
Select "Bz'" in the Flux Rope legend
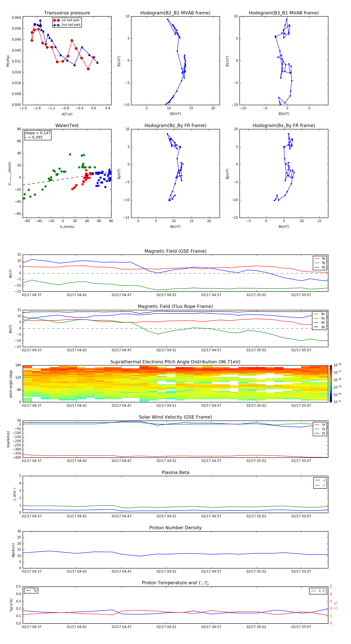(320, 323)
